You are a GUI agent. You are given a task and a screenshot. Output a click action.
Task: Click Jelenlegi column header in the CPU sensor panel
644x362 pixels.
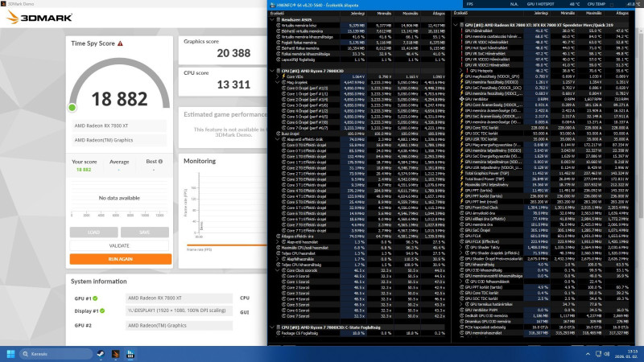click(357, 13)
